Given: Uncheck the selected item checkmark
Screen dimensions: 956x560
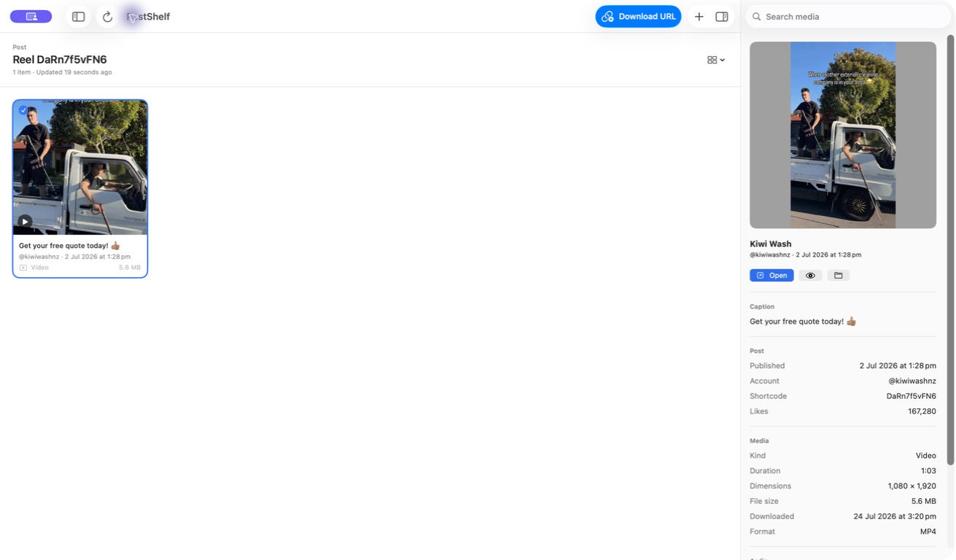Looking at the screenshot, I should (x=23, y=110).
